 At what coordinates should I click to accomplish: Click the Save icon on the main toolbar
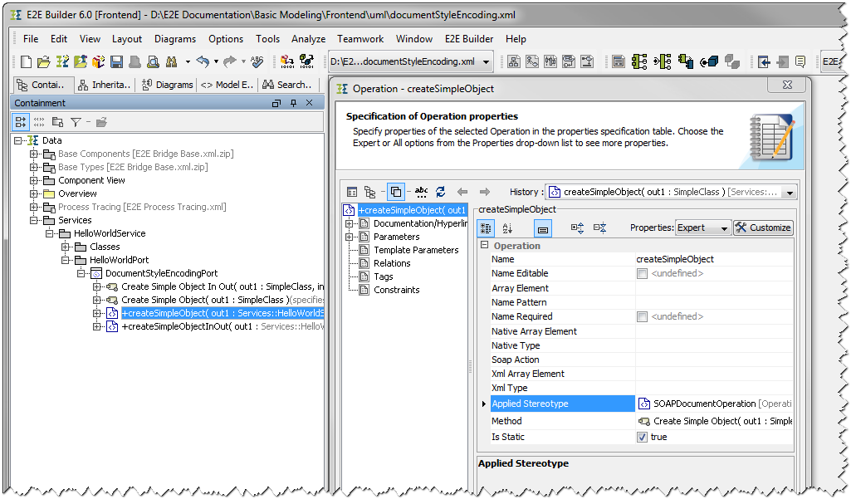coord(116,61)
